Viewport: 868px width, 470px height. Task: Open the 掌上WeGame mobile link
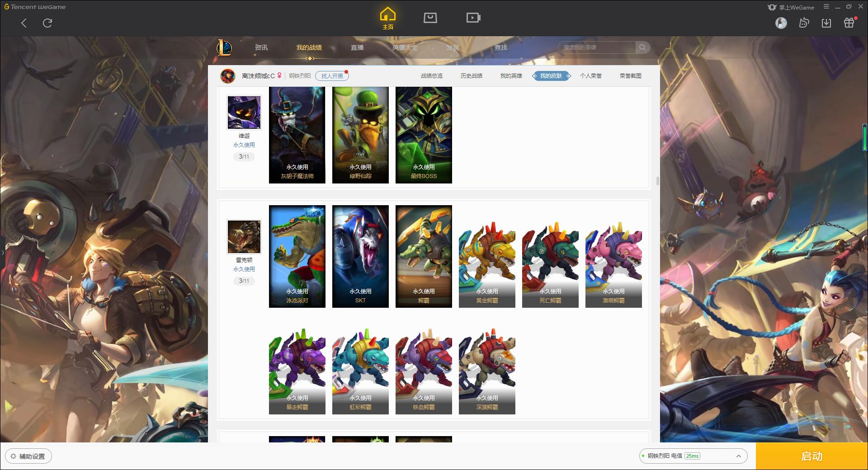click(x=791, y=7)
